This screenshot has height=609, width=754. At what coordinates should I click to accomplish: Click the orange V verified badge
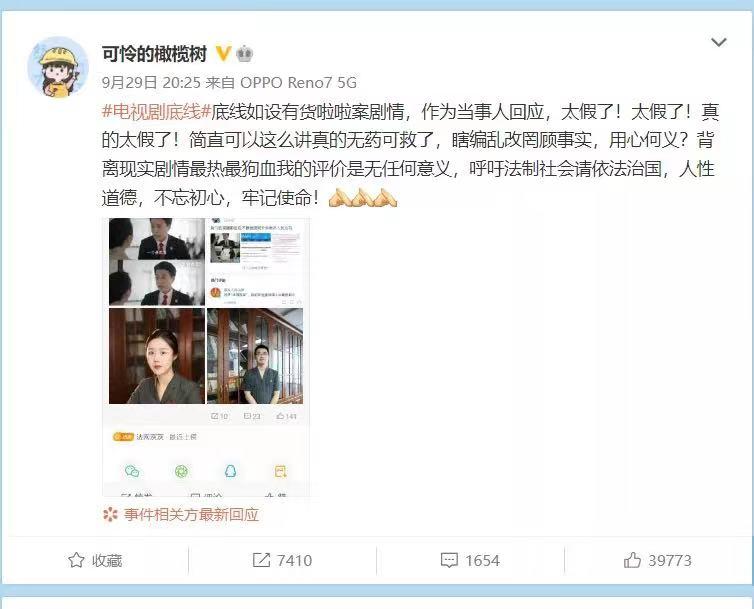point(223,54)
